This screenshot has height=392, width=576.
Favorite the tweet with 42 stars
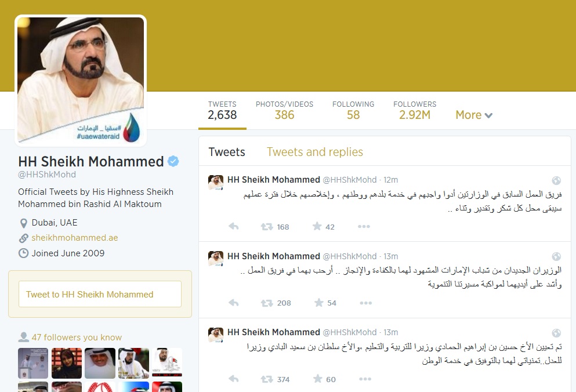(x=317, y=226)
